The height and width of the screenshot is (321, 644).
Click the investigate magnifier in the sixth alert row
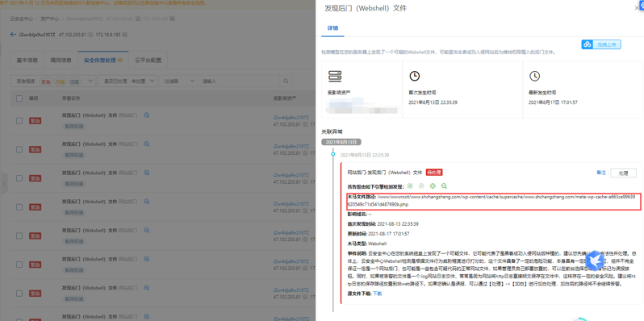point(147,259)
